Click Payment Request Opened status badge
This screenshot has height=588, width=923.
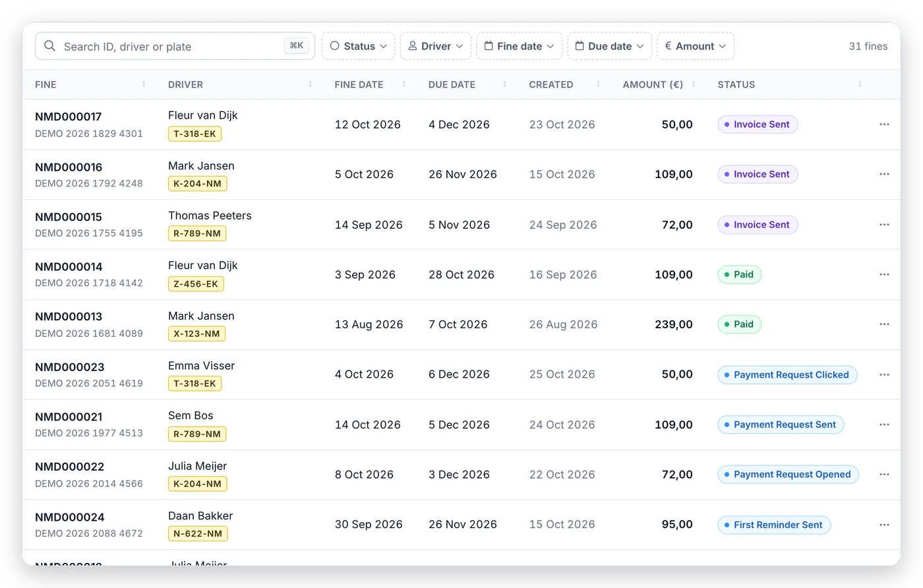click(789, 475)
